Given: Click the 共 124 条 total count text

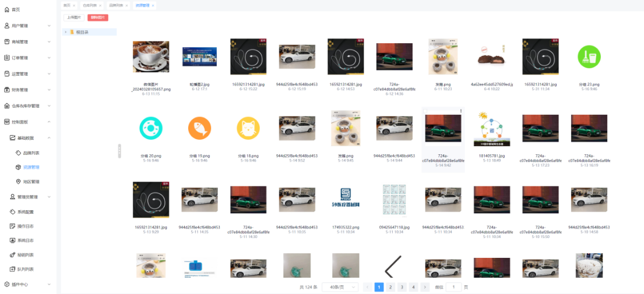Looking at the screenshot, I should click(308, 288).
